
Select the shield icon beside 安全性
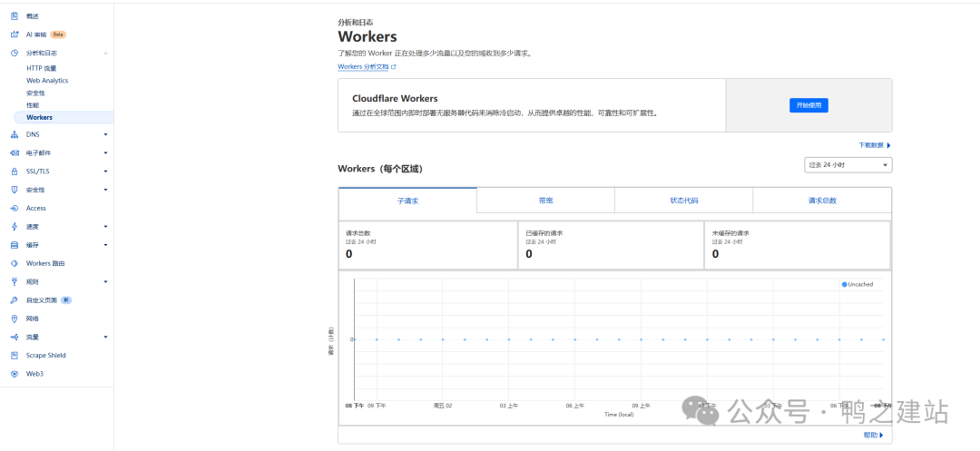[x=15, y=190]
